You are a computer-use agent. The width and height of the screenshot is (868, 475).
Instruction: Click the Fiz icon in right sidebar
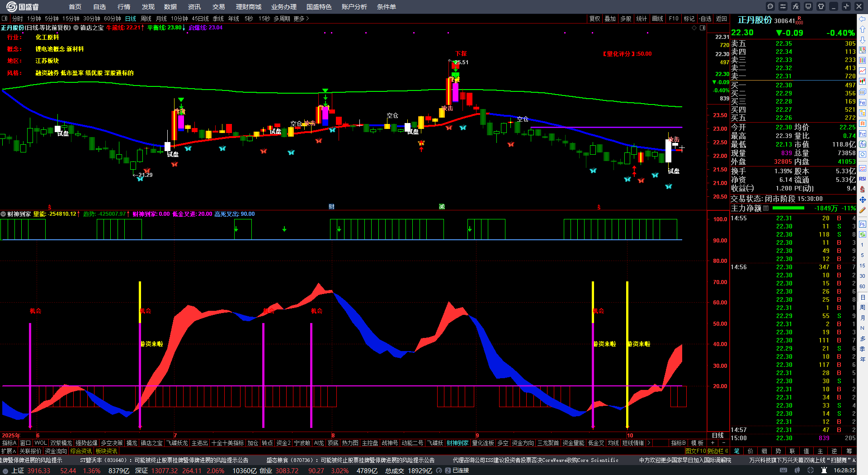(x=863, y=133)
